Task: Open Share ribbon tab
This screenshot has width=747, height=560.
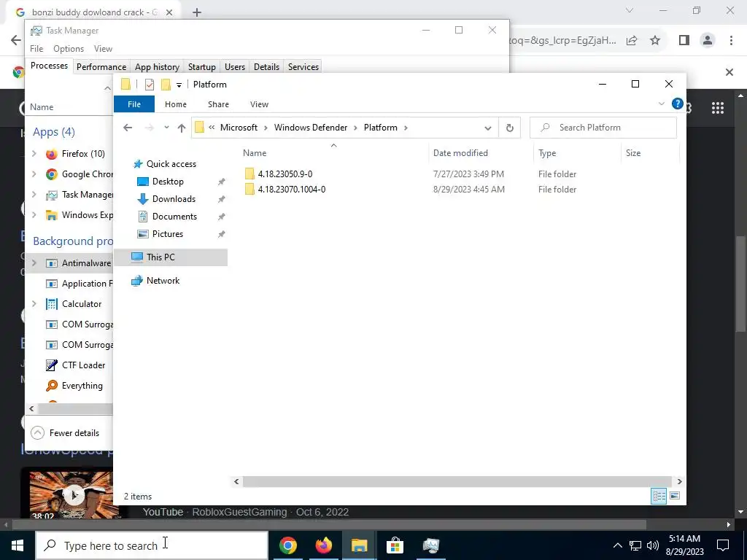Action: coord(218,104)
